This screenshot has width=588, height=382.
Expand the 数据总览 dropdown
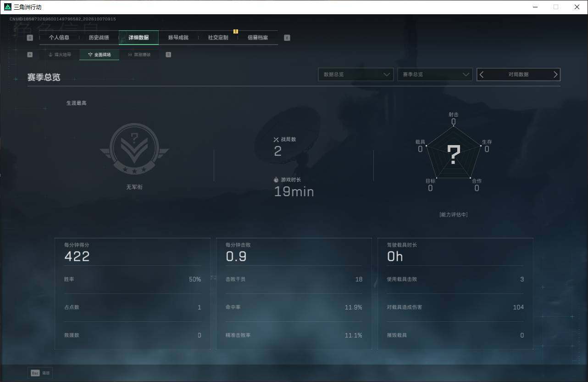coord(356,74)
